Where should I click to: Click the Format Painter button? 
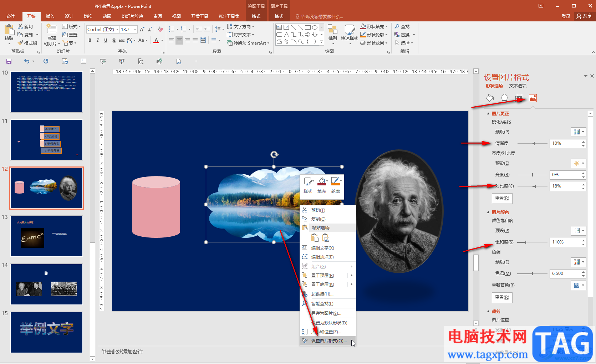coord(27,43)
